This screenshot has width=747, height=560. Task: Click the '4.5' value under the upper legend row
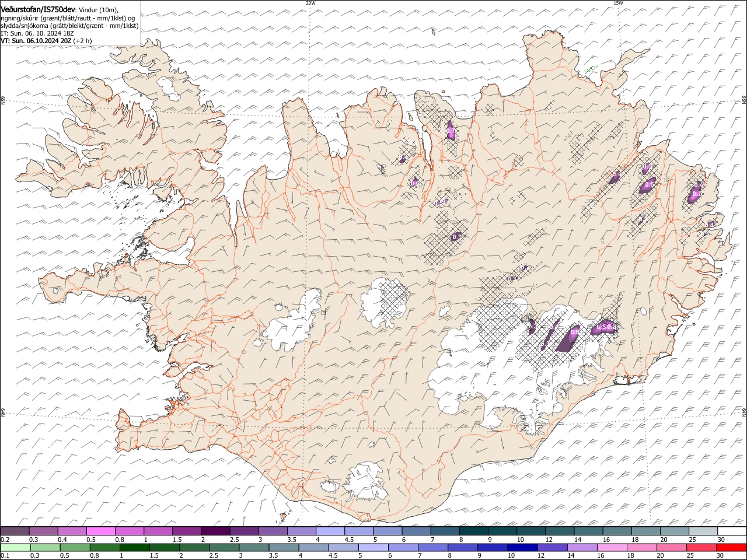coord(349,540)
